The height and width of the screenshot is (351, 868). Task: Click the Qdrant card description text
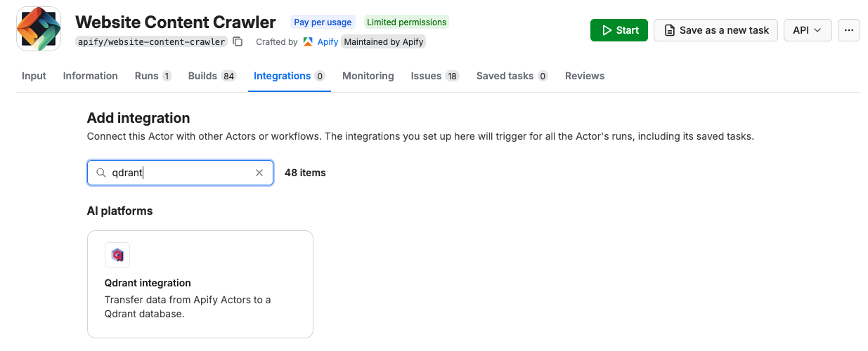pyautogui.click(x=188, y=307)
